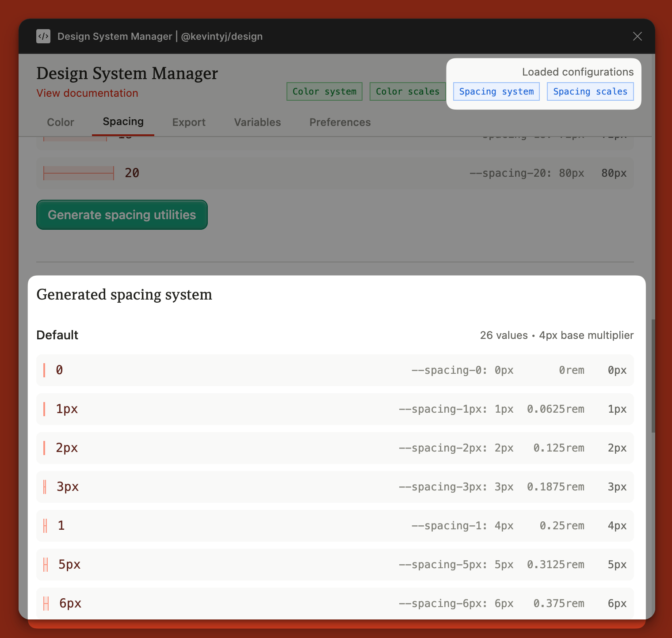
Task: Click the code icon in the title bar
Action: (x=43, y=36)
